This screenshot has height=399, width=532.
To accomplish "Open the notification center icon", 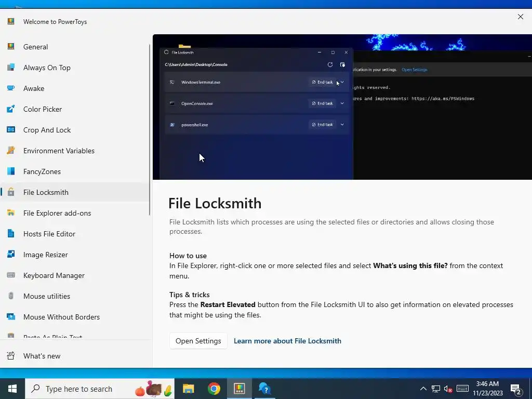I will click(x=516, y=389).
